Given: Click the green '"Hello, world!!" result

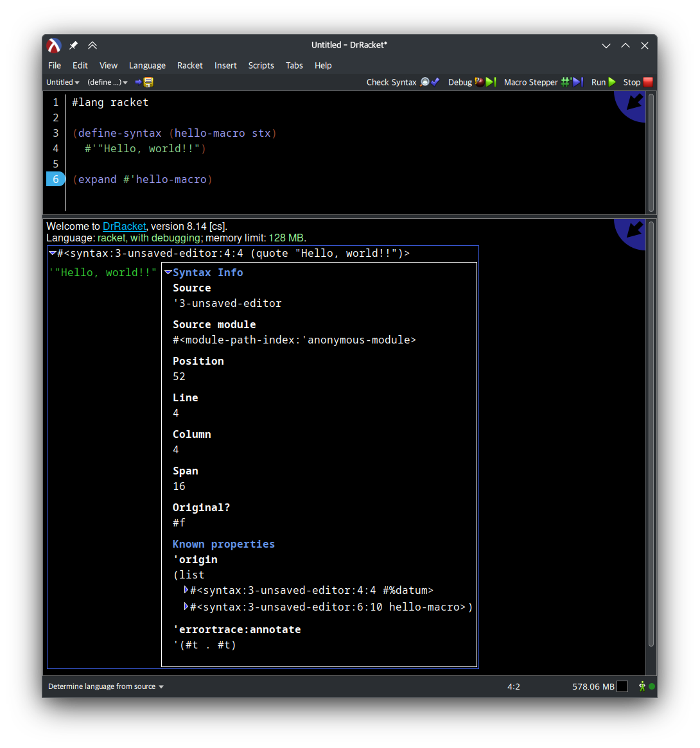Looking at the screenshot, I should [103, 272].
